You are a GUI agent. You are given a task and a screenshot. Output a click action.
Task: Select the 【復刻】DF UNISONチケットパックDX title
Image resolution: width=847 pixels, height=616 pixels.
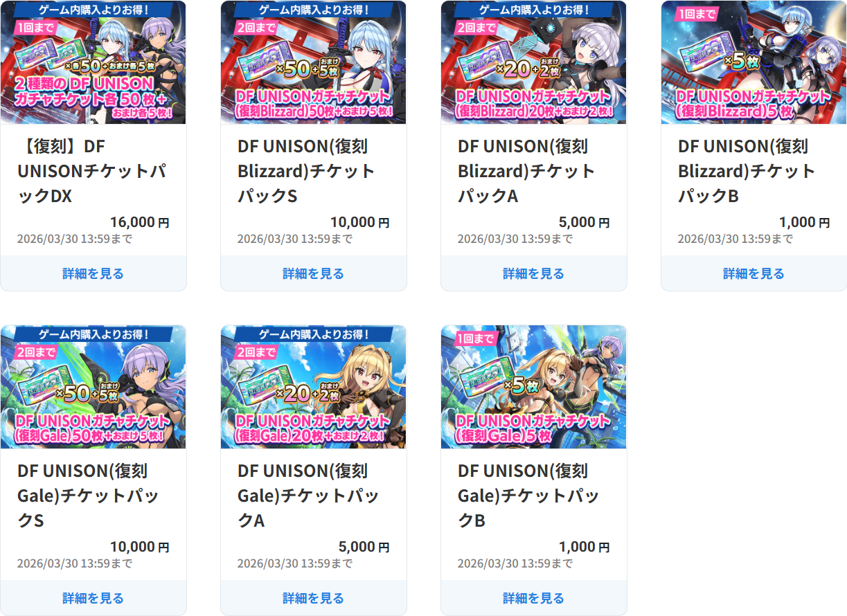[92, 171]
